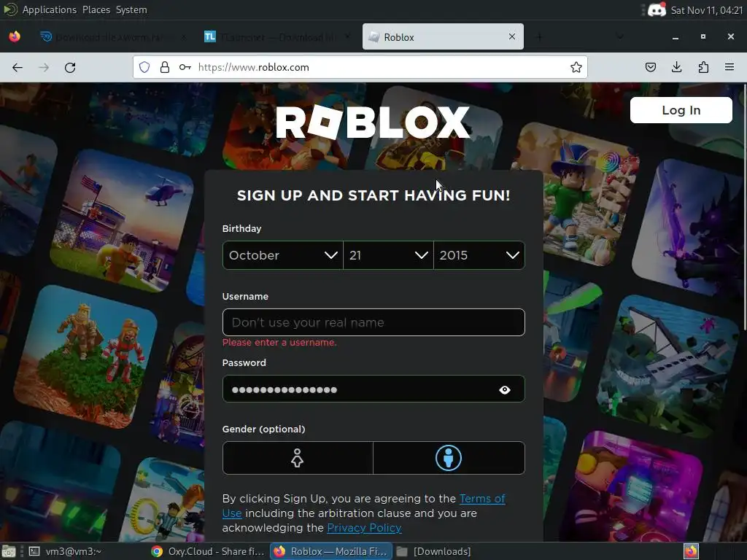Image resolution: width=747 pixels, height=560 pixels.
Task: Click the browser back arrow
Action: tap(18, 68)
